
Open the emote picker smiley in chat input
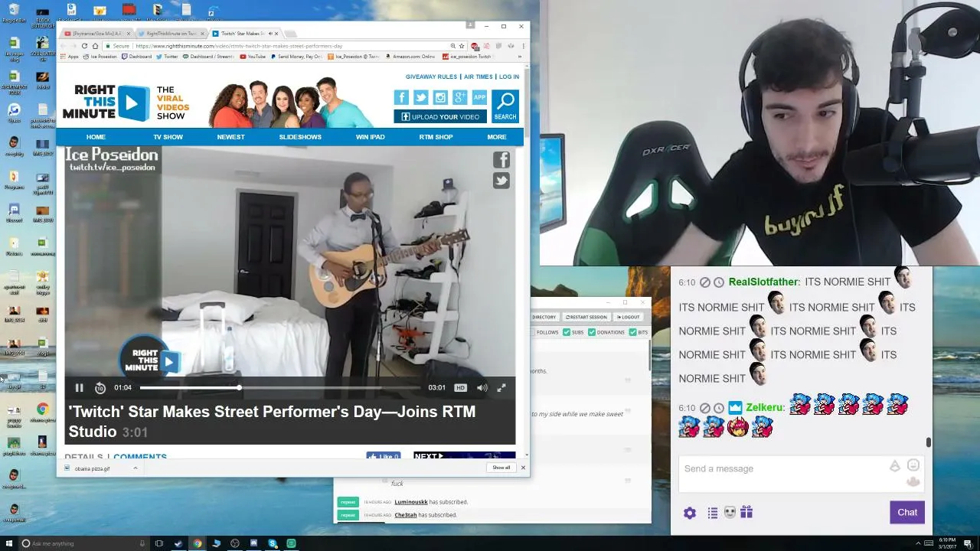913,465
